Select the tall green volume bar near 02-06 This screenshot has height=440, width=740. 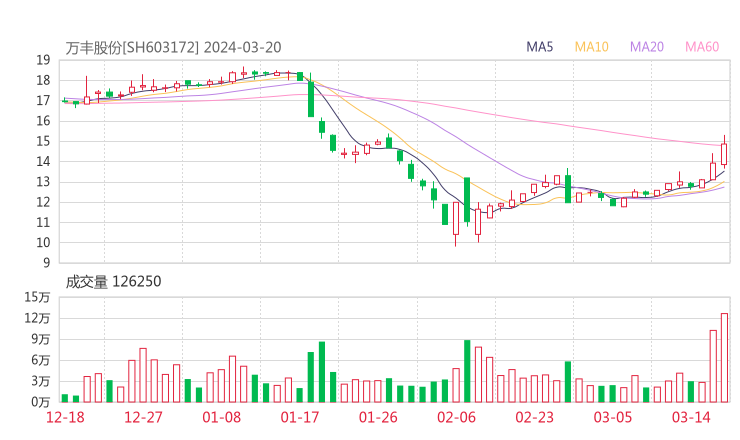pos(467,371)
